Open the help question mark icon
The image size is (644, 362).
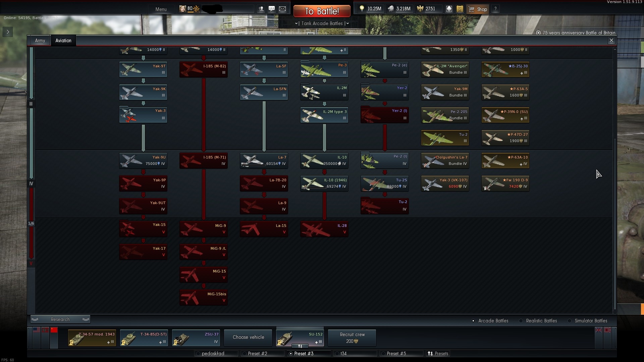495,9
